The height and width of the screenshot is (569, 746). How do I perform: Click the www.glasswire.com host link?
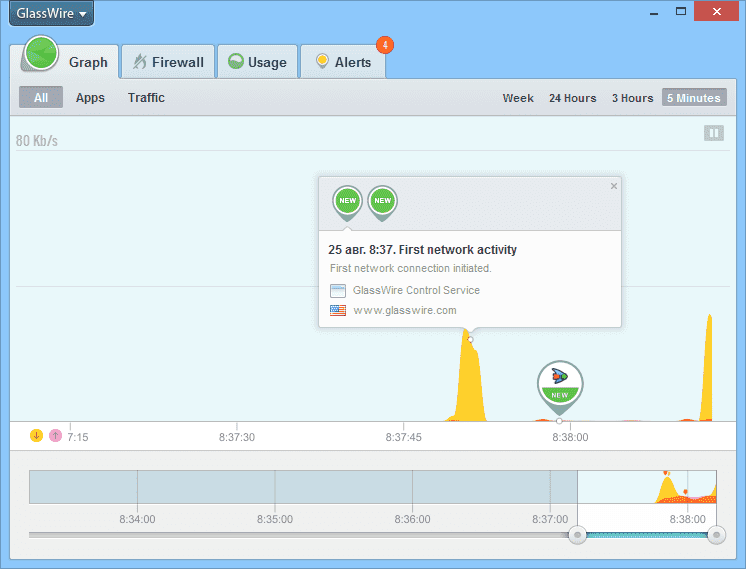point(405,311)
